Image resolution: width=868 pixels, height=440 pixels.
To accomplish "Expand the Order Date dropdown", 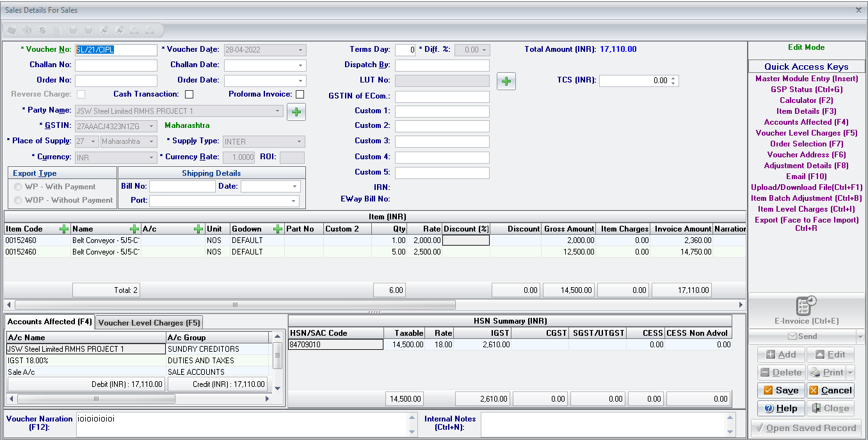I will [300, 81].
